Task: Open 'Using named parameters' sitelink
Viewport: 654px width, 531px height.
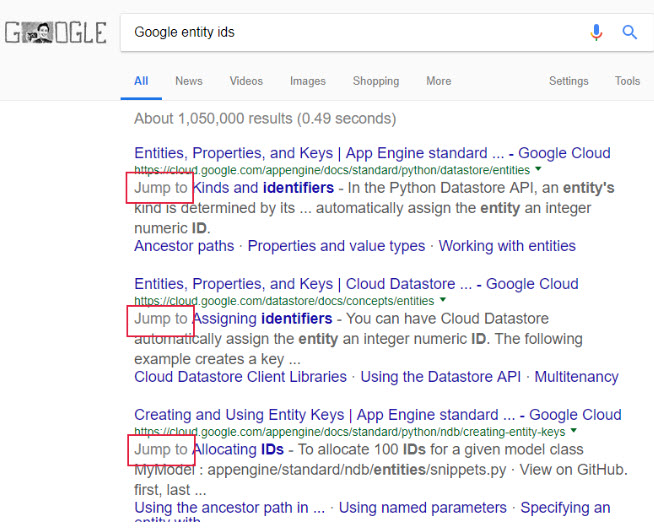Action: (423, 508)
